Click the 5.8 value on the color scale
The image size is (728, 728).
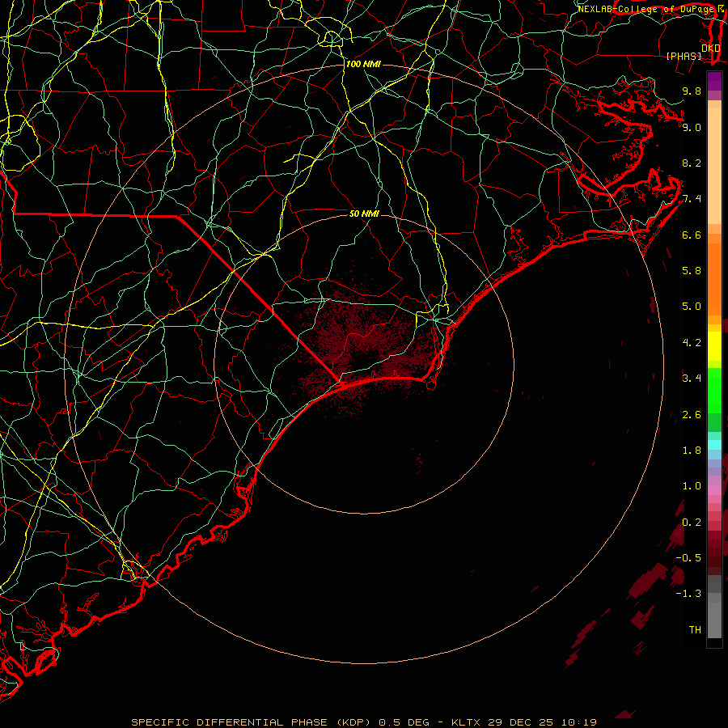(692, 271)
